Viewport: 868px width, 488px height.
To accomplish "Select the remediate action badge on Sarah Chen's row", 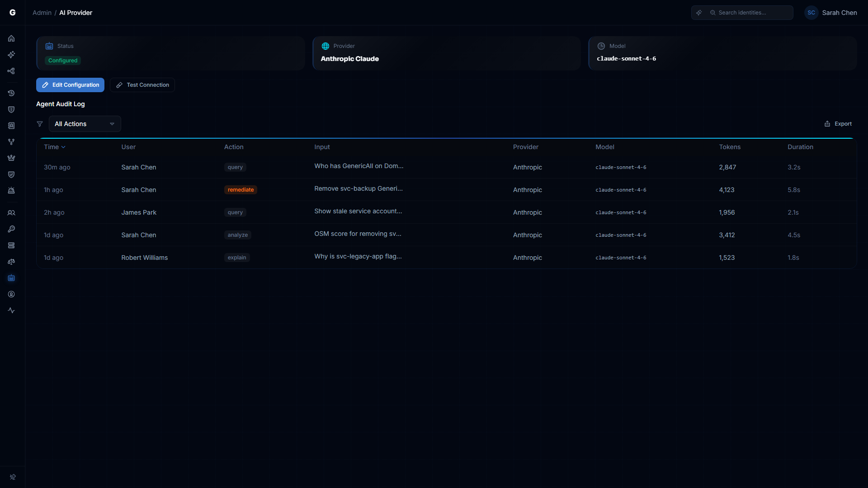I will 241,190.
